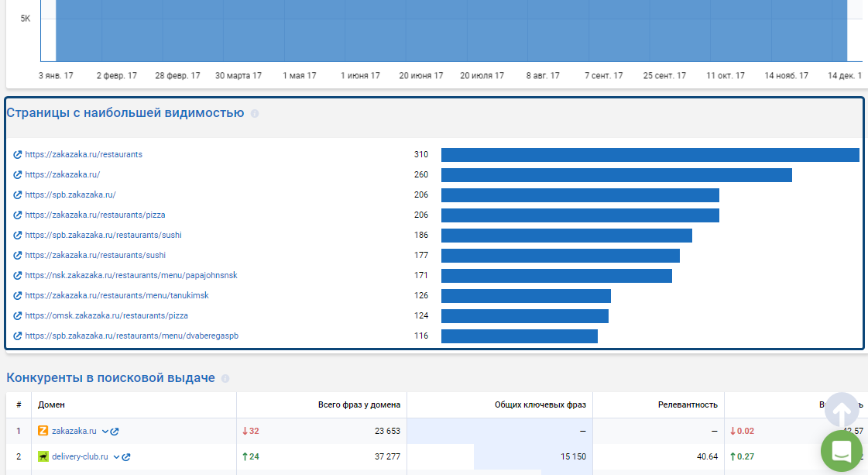Screen dimensions: 868x475
Task: Open external link icon next to delivery-club.ru
Action: pos(126,457)
